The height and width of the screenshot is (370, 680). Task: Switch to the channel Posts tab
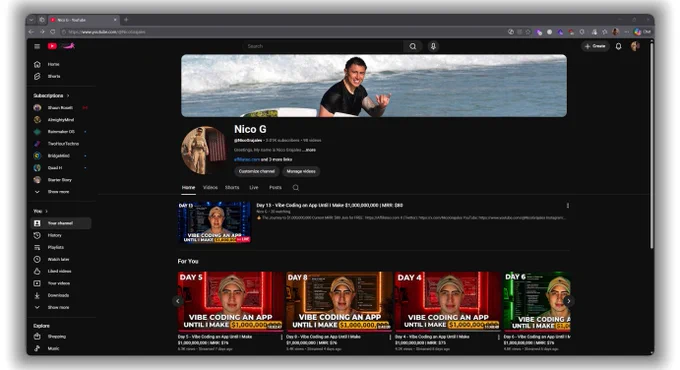[275, 188]
